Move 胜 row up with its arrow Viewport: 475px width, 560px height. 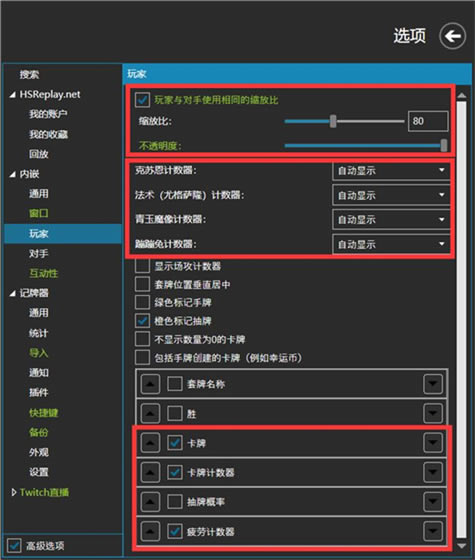150,414
